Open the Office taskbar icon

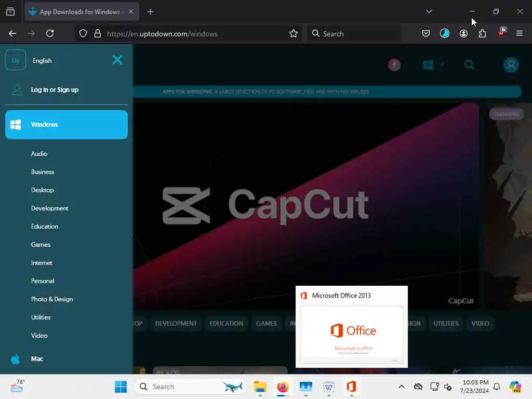pyautogui.click(x=352, y=387)
